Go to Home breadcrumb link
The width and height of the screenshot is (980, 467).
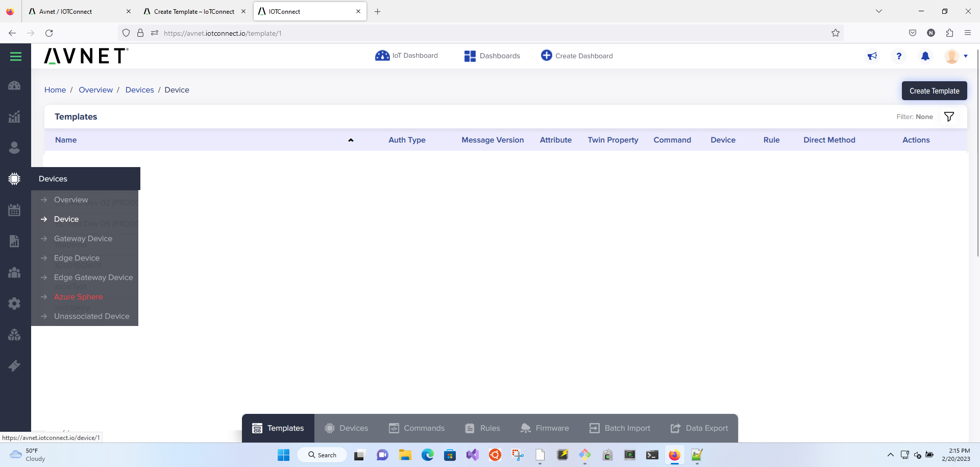coord(55,90)
